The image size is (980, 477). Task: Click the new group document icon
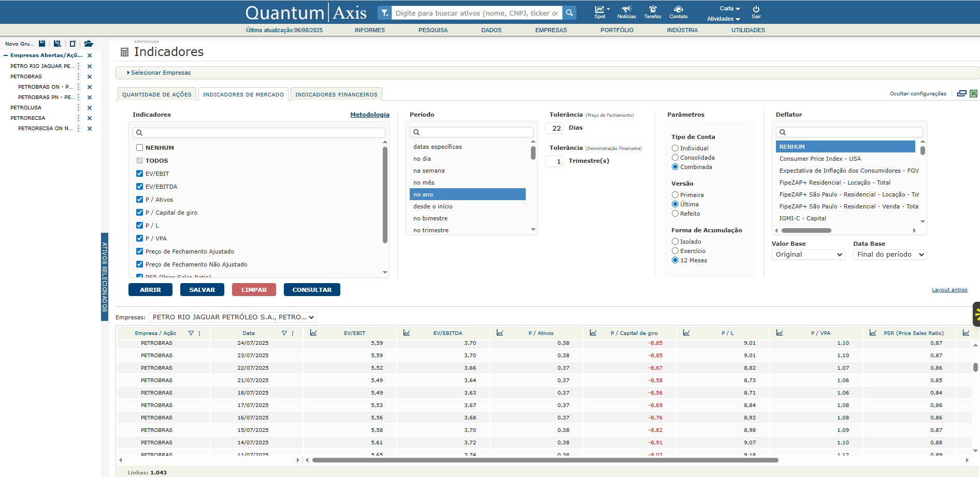click(73, 44)
